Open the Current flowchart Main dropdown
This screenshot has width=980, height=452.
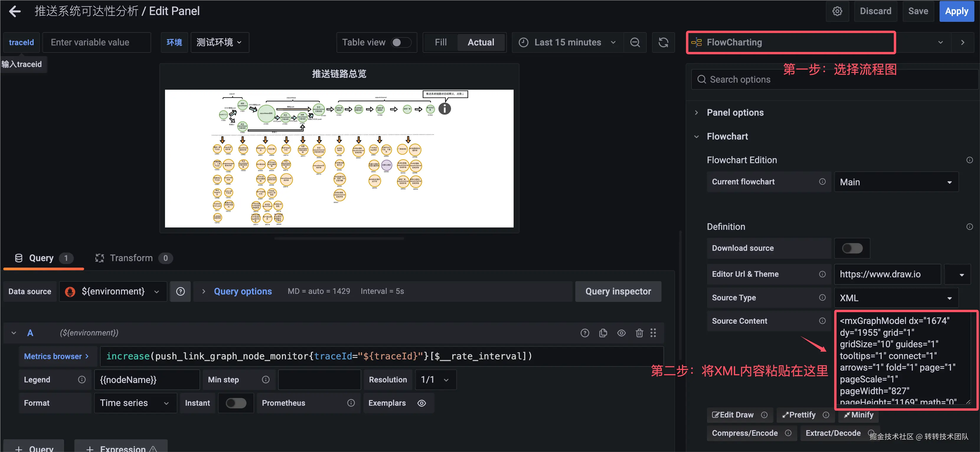pos(896,182)
